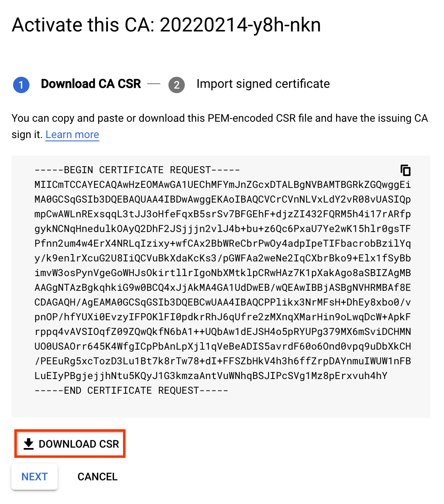Click the connector line between steps
Screen dimensions: 444x504
point(154,84)
